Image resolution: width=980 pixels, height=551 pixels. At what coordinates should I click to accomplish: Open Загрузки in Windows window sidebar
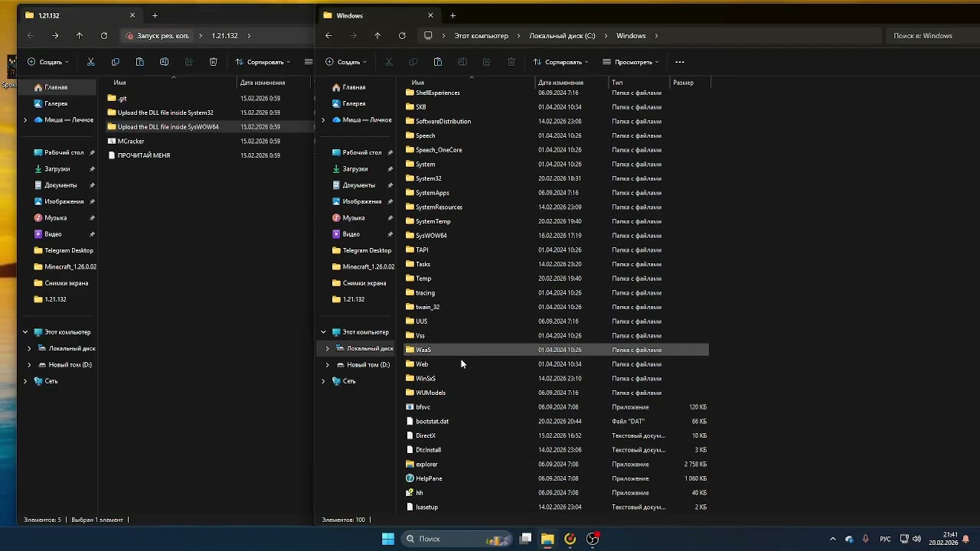(358, 168)
